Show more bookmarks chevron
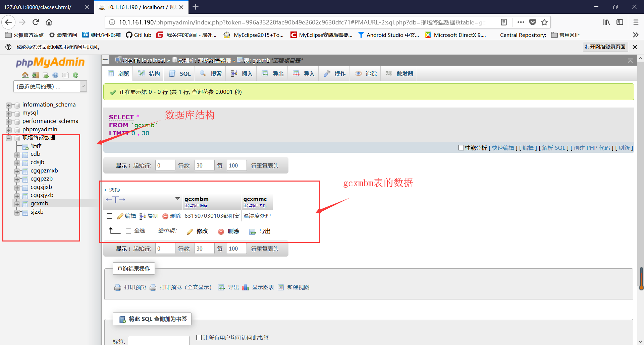Image resolution: width=644 pixels, height=345 pixels. [635, 35]
